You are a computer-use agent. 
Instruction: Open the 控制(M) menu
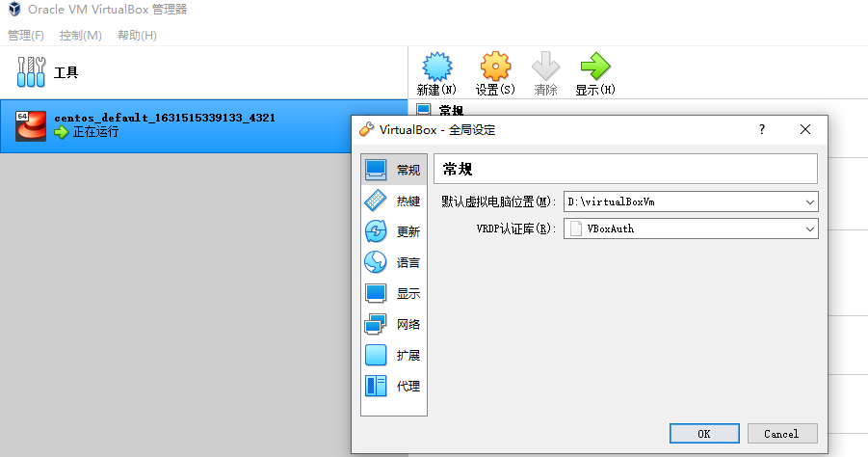pyautogui.click(x=80, y=36)
